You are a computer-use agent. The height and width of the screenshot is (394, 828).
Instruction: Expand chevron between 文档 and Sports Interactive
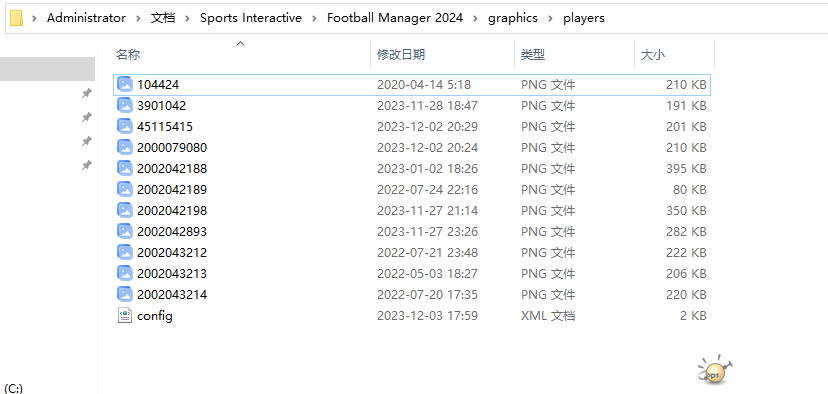click(187, 18)
